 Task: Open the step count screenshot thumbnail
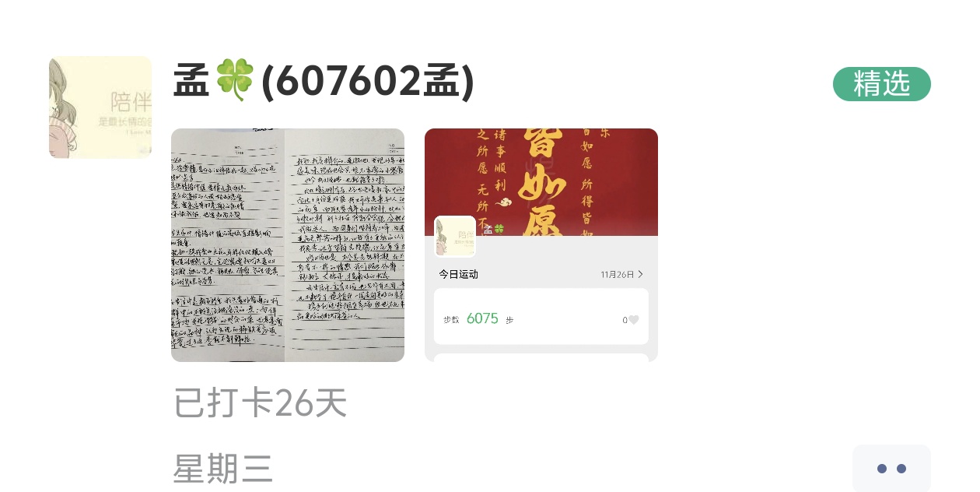(x=541, y=245)
